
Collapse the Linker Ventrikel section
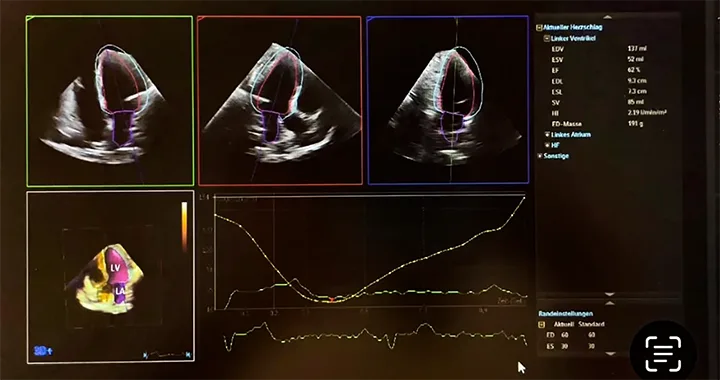[x=546, y=39]
